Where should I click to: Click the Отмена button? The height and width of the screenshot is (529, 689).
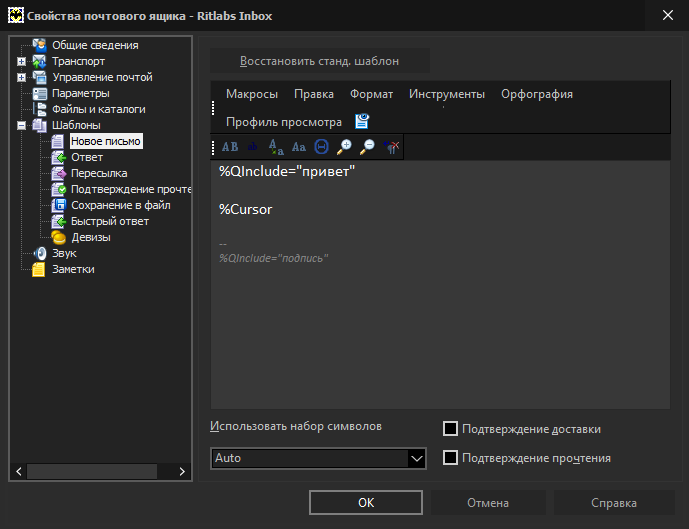(488, 503)
